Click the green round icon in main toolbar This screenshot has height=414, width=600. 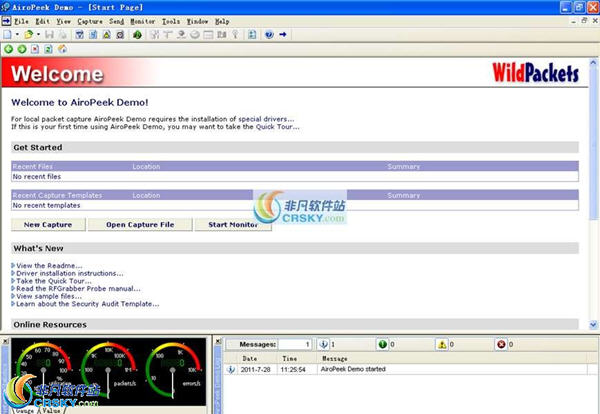[x=137, y=35]
